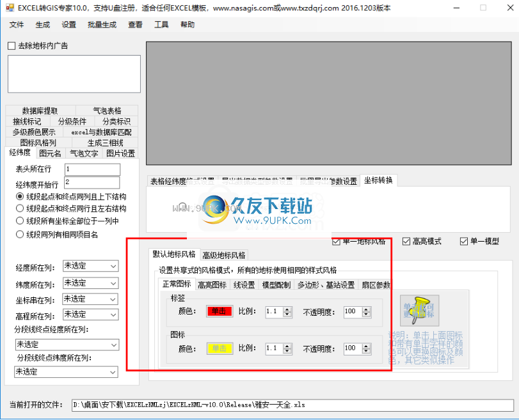Screen dimensions: 519x420
Task: Open 分段线终点纬度所在列 dropdown
Action: (x=66, y=372)
